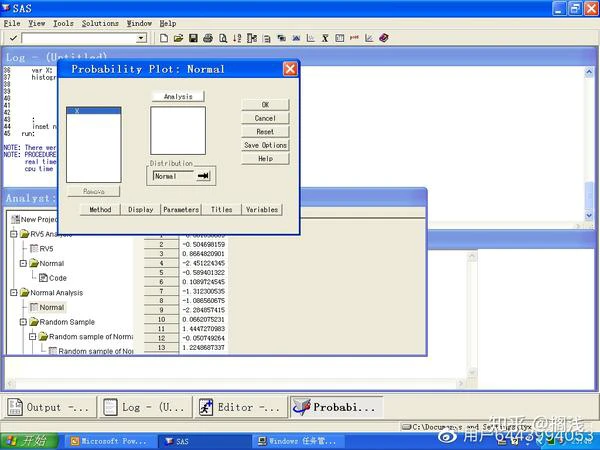Collapse the Normal Analysis tree node
The image size is (600, 450).
tap(14, 293)
